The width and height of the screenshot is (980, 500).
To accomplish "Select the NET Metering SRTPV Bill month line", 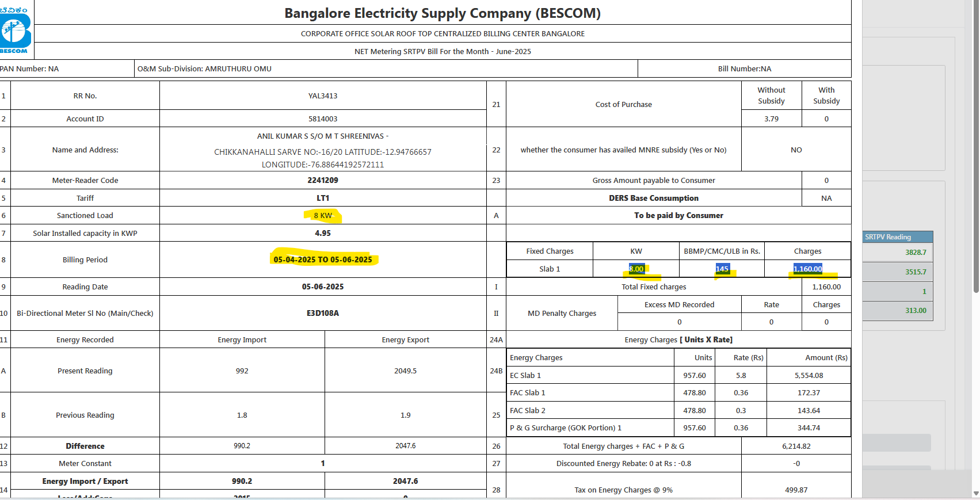I will pyautogui.click(x=443, y=52).
